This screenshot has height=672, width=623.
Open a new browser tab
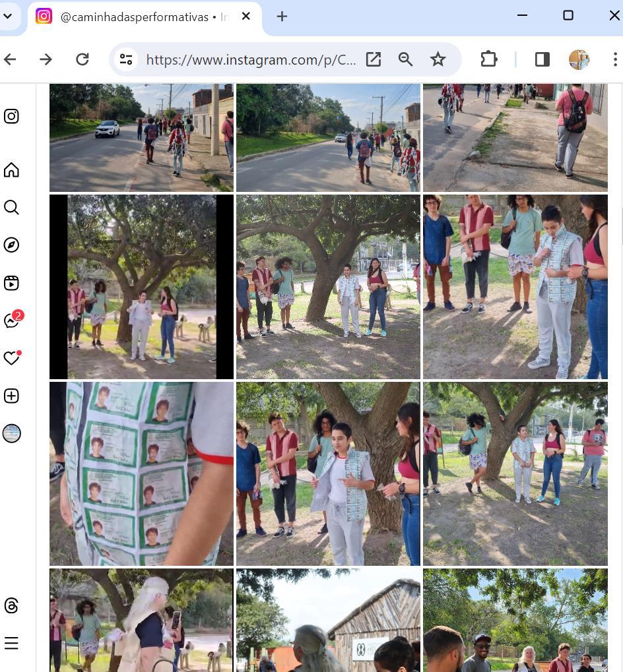click(x=282, y=16)
